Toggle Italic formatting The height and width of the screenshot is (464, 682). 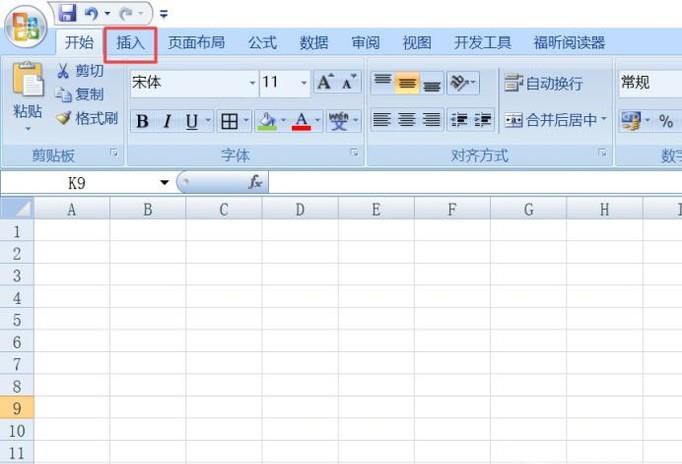click(x=167, y=121)
